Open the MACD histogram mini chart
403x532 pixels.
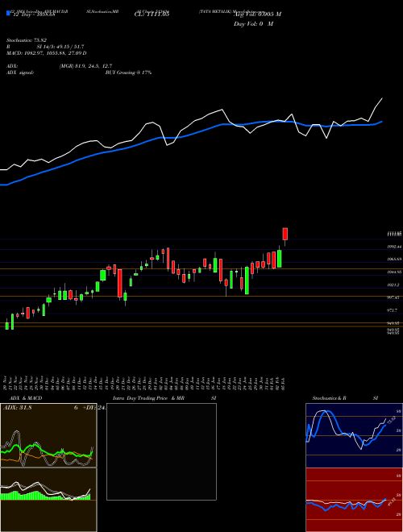tap(48, 500)
